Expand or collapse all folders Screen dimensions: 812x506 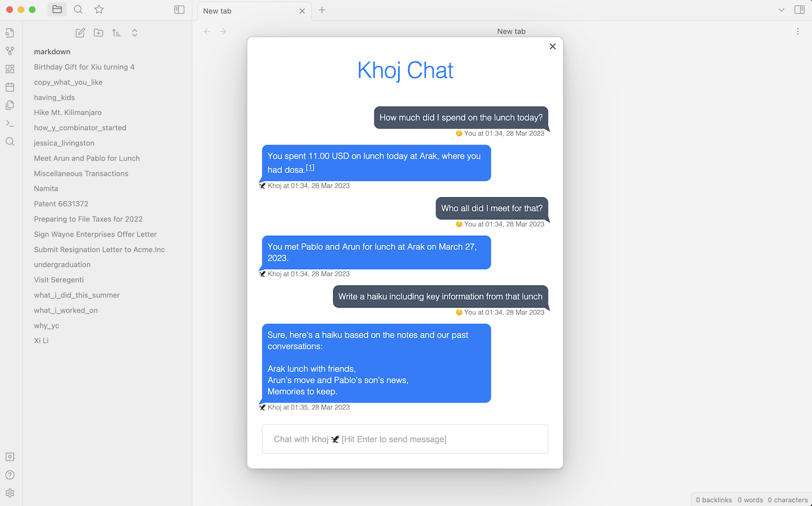(135, 33)
